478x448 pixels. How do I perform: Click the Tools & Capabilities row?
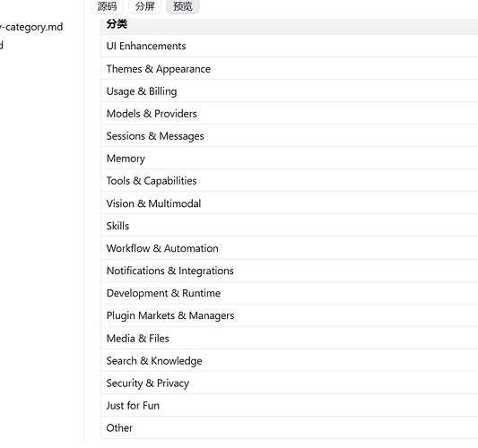(289, 181)
